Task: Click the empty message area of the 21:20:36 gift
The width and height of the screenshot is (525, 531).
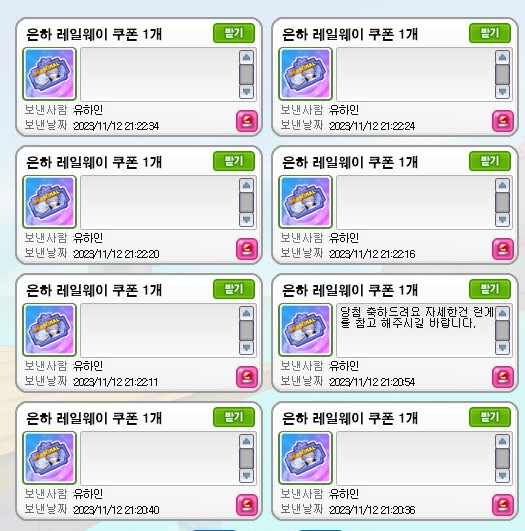Action: 416,458
